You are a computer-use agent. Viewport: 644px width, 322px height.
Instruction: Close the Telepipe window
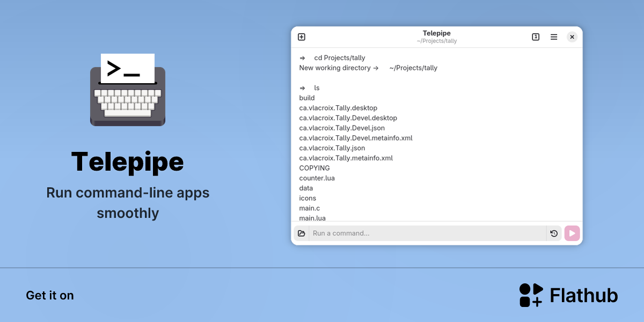(572, 37)
